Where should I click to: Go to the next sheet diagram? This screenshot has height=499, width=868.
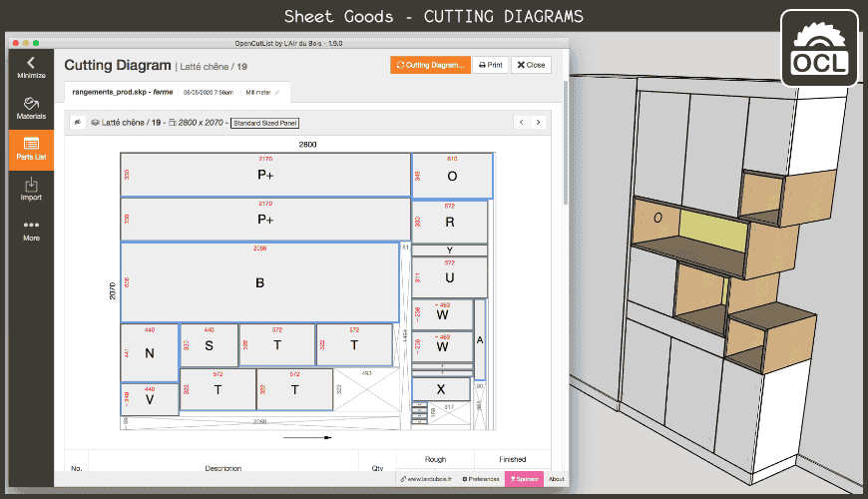pos(538,123)
